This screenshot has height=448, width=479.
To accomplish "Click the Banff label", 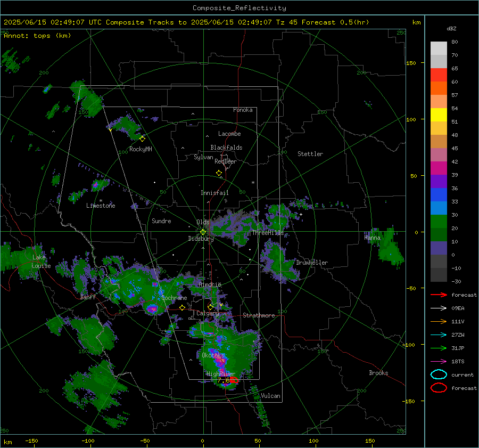I will click(88, 297).
